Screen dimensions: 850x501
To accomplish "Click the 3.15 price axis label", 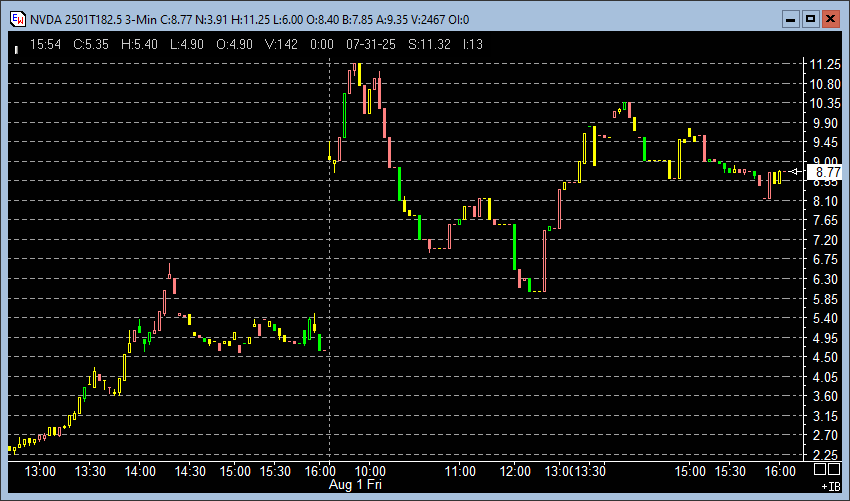I will [825, 416].
